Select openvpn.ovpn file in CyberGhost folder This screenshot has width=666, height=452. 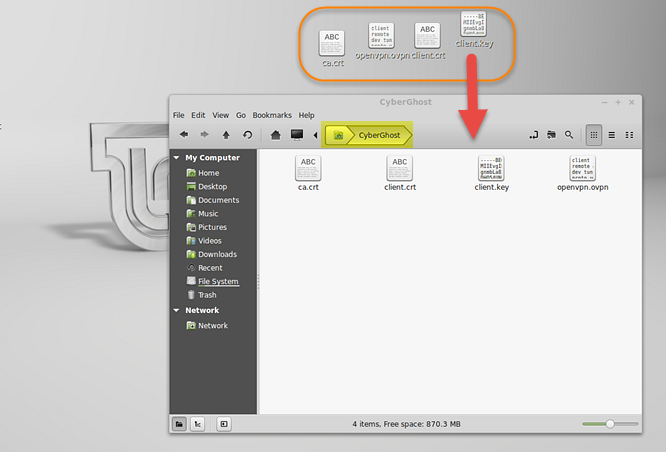click(x=583, y=173)
